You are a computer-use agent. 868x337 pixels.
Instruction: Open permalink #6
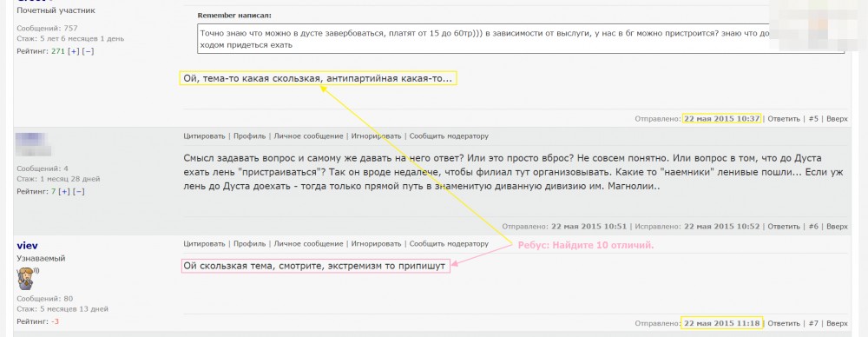(813, 226)
